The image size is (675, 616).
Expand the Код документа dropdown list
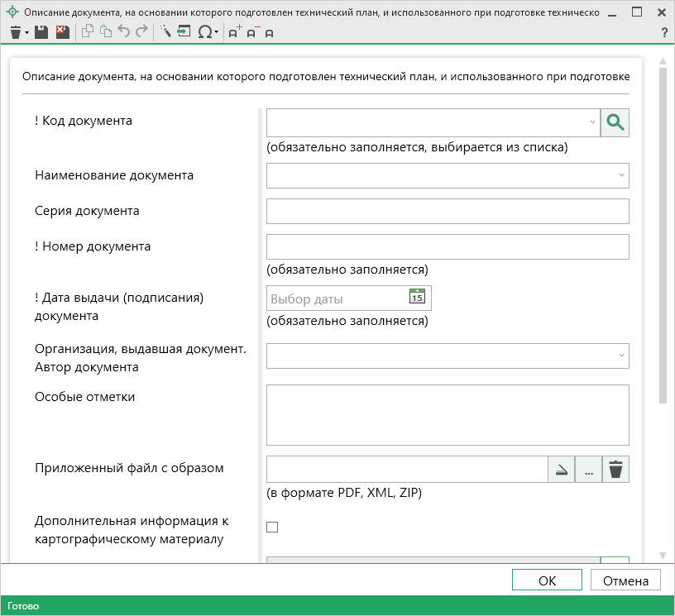pyautogui.click(x=592, y=122)
